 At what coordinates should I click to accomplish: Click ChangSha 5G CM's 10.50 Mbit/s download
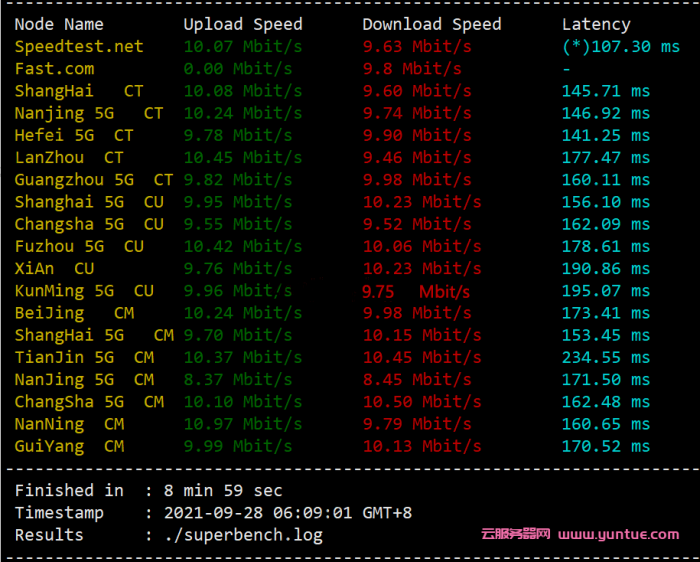coord(422,401)
